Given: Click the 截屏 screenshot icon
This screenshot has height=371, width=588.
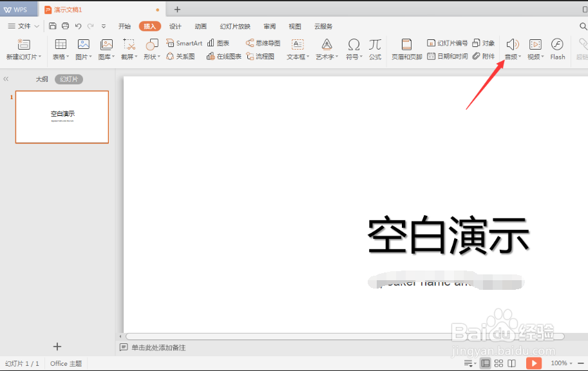Looking at the screenshot, I should [129, 44].
